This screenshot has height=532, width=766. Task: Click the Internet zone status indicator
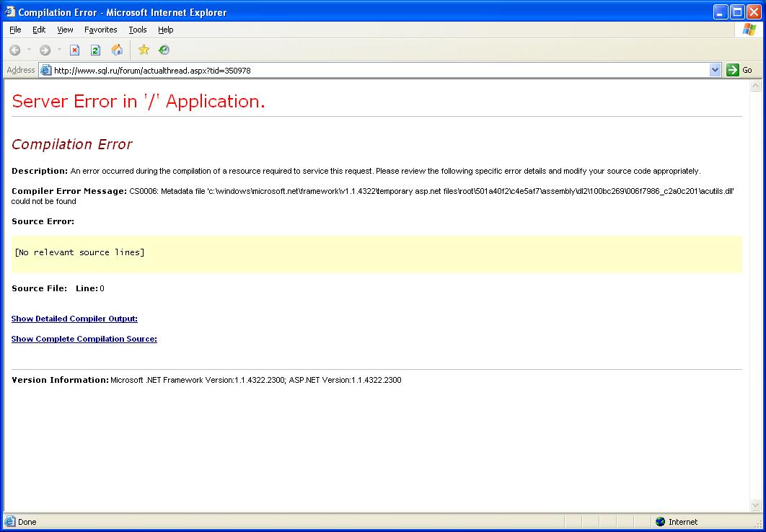click(677, 522)
